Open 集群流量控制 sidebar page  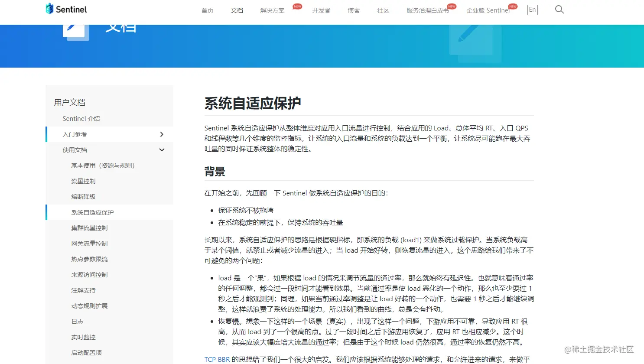click(x=89, y=228)
